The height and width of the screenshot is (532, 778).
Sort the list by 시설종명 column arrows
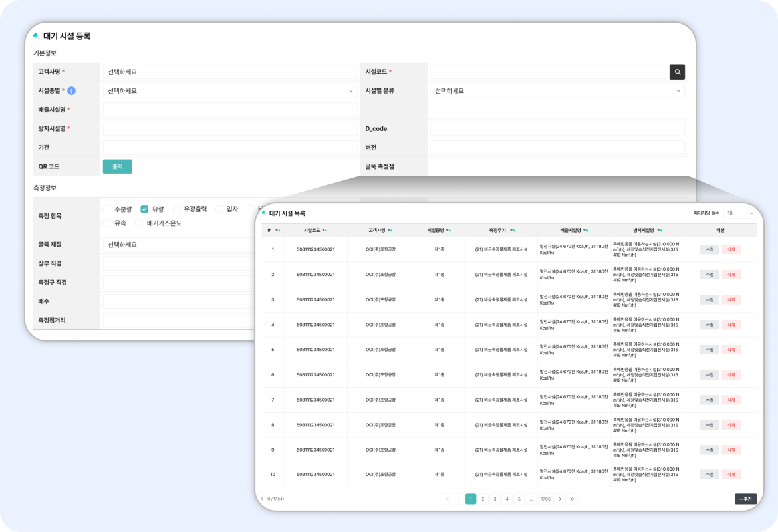[x=448, y=230]
